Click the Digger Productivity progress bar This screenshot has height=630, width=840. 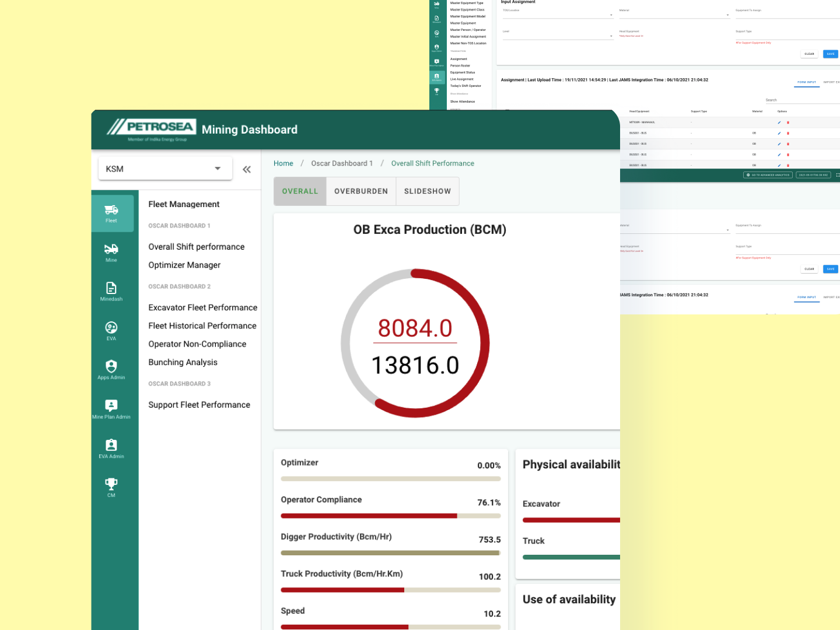coord(391,553)
